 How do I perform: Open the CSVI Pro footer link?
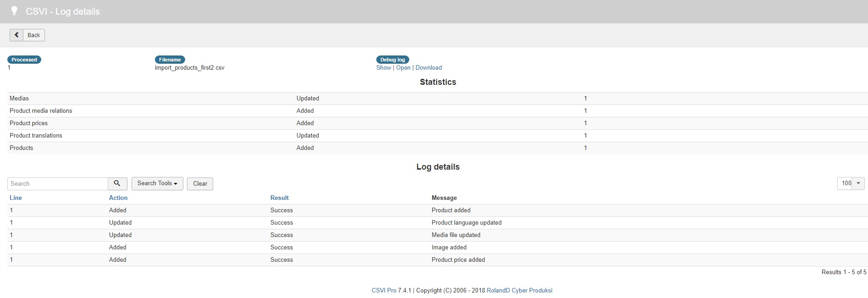[384, 290]
